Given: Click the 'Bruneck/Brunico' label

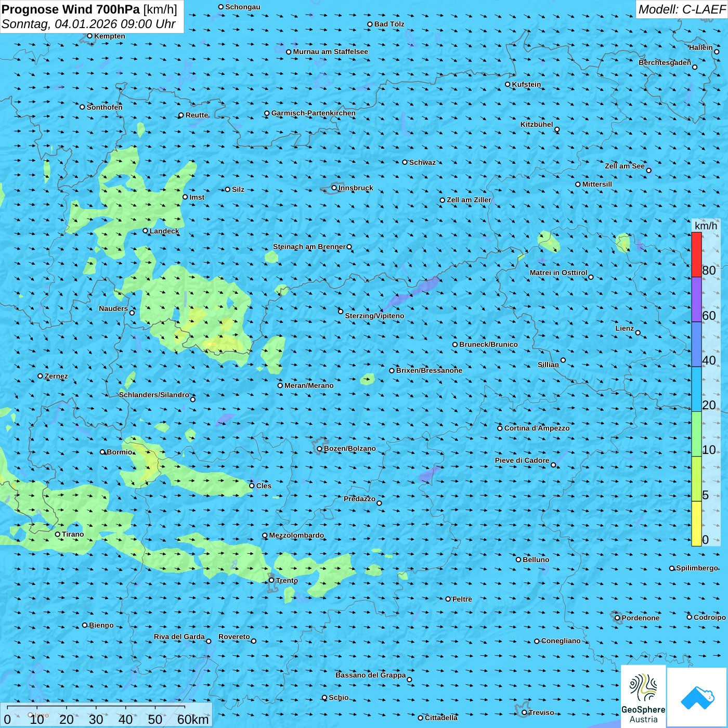Looking at the screenshot, I should [489, 344].
